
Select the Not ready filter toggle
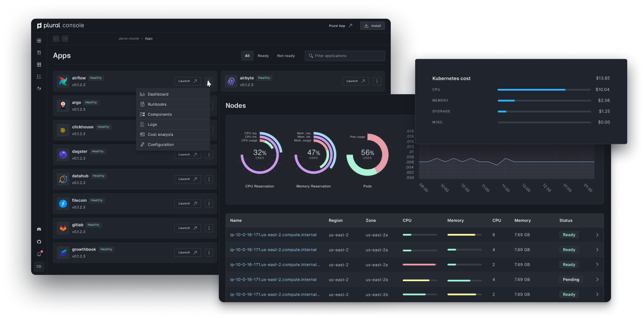pos(286,56)
